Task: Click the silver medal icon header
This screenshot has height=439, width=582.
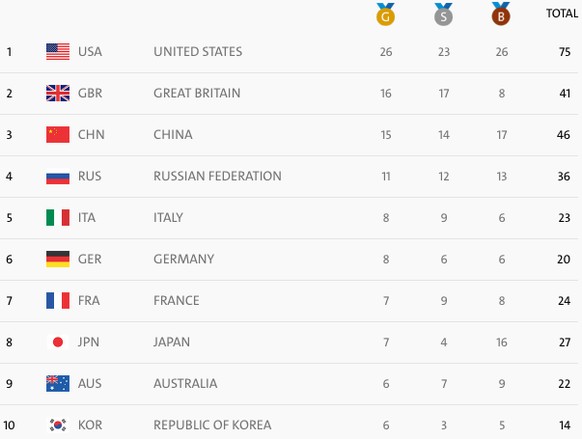Action: [443, 14]
